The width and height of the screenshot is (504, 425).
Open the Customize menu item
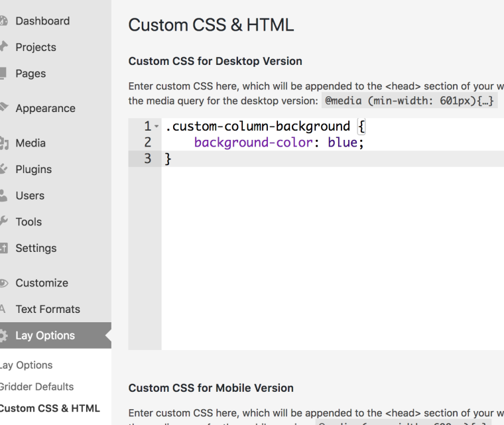(42, 283)
